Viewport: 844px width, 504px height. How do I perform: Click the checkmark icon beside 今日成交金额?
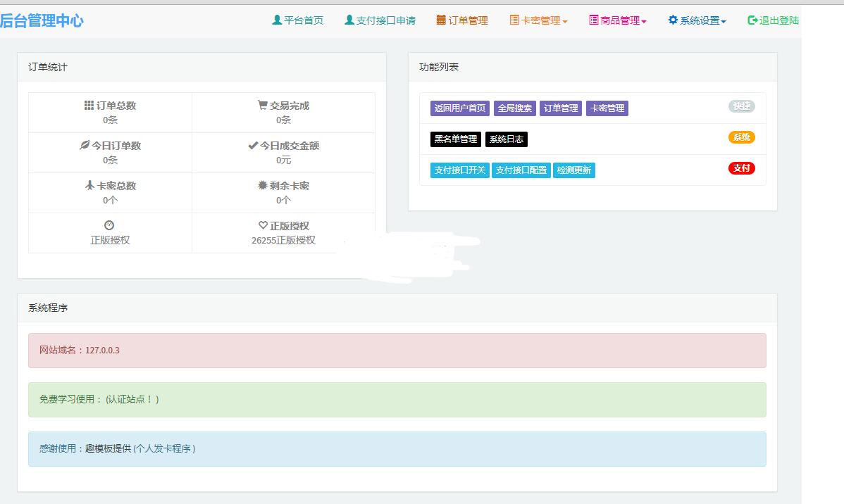click(x=253, y=146)
